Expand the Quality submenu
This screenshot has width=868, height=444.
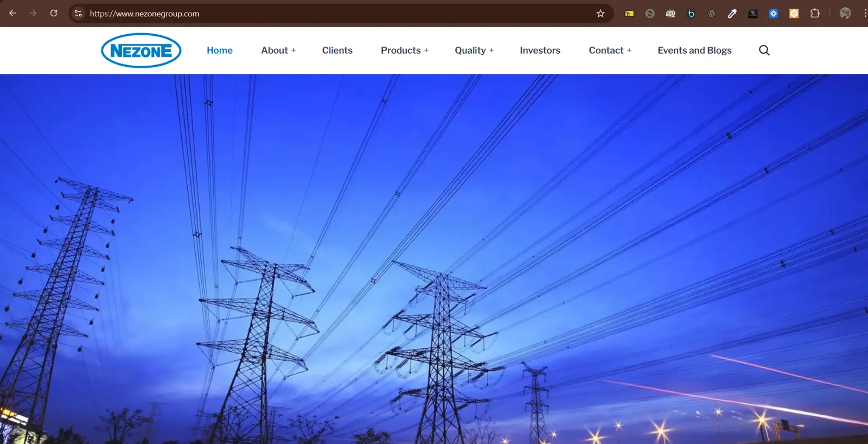point(491,50)
